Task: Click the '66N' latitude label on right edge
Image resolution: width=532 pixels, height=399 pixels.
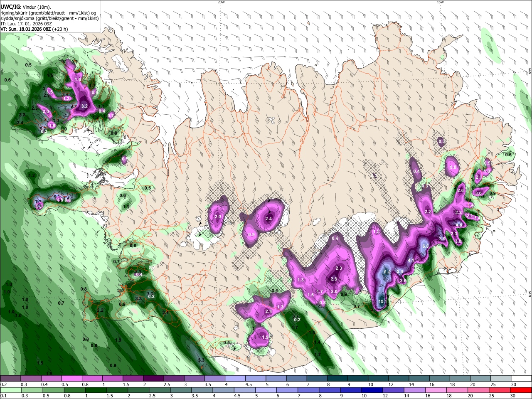Action: coord(530,72)
